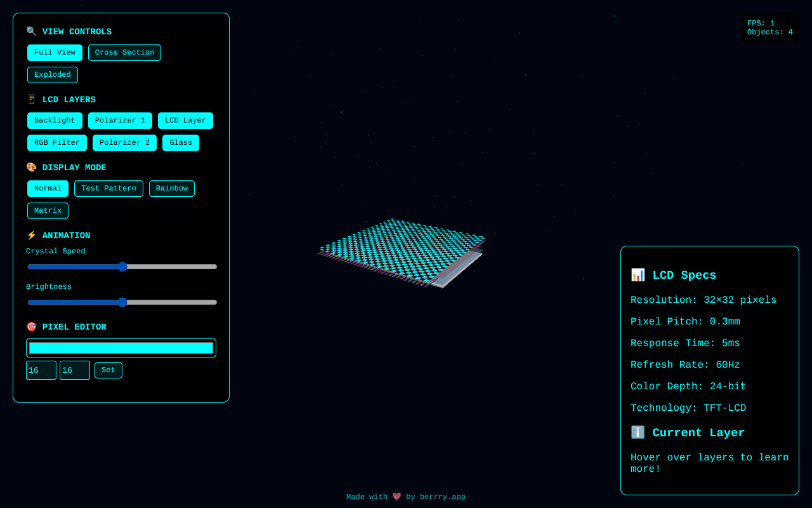Switch display to Test Pattern
Image resolution: width=812 pixels, height=508 pixels.
(108, 189)
